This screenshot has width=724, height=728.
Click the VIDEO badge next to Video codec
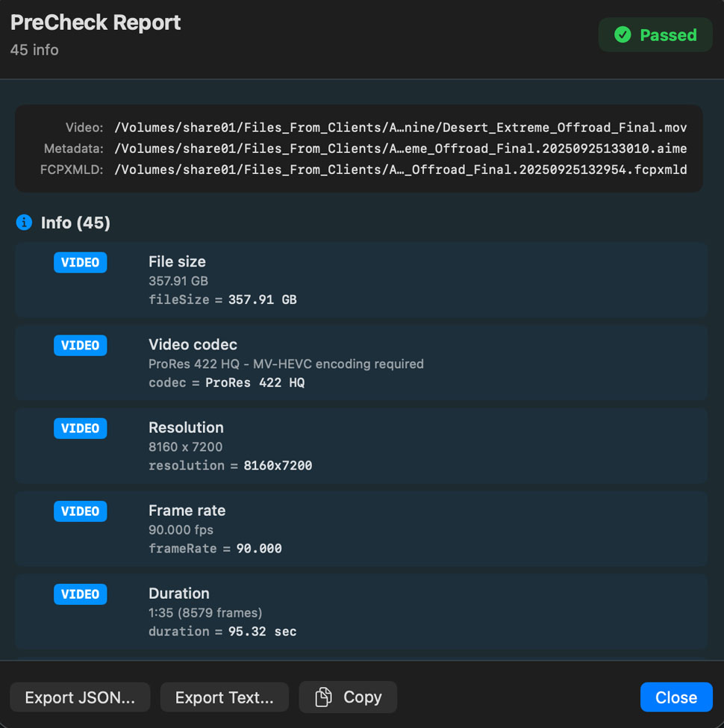pos(81,346)
